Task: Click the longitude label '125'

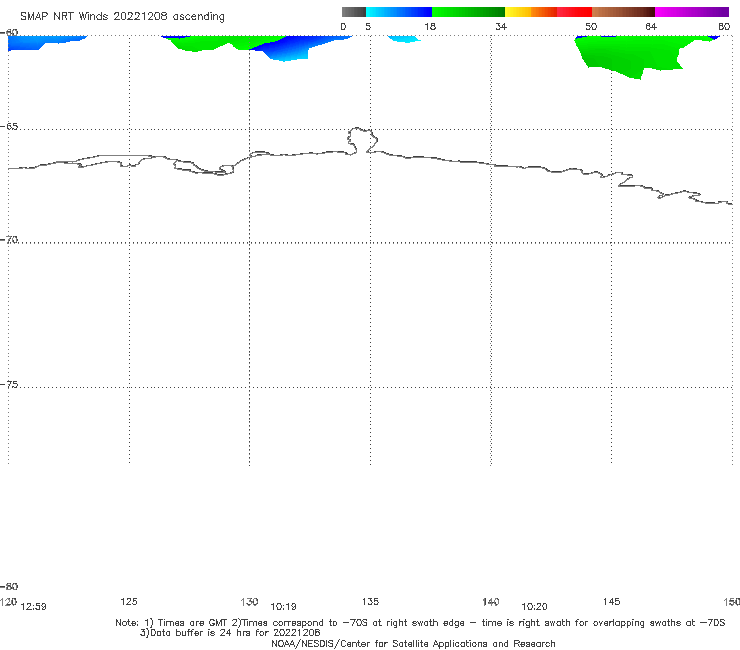Action: click(x=129, y=601)
